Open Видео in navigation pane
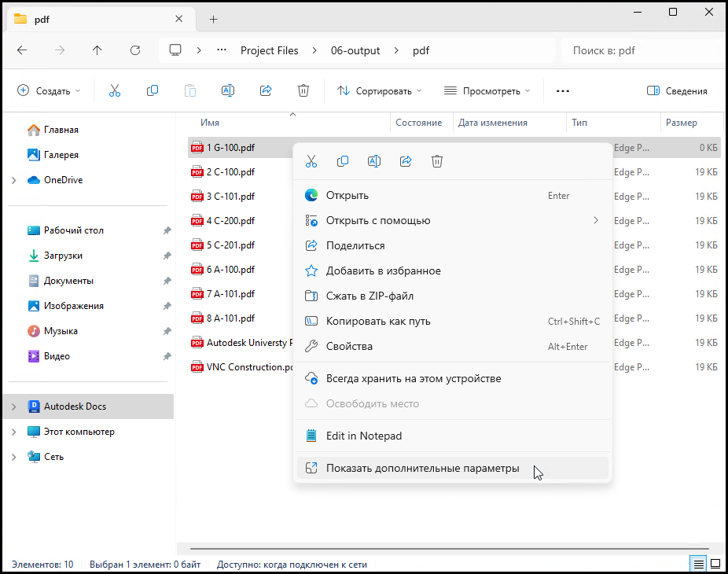 click(57, 356)
